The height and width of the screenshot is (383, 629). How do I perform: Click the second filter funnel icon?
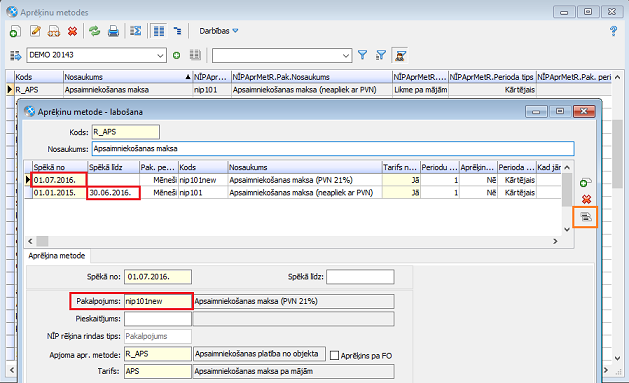(x=381, y=55)
